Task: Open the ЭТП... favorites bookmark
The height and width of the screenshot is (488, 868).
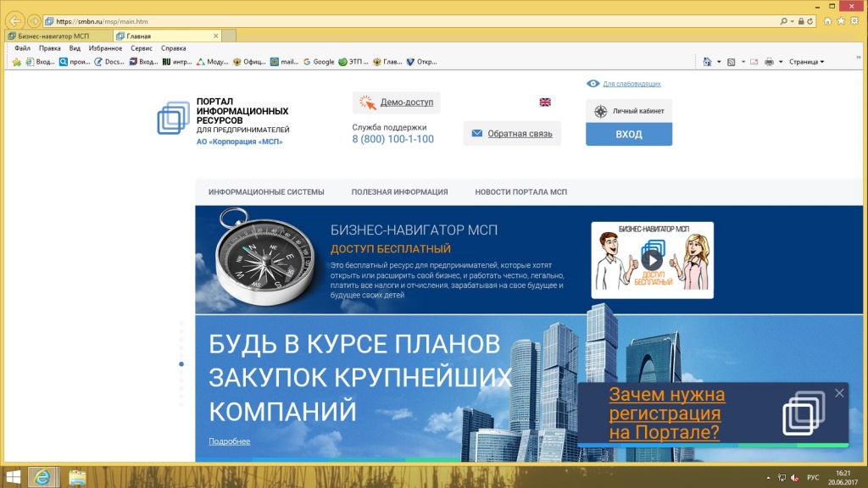Action: point(353,62)
